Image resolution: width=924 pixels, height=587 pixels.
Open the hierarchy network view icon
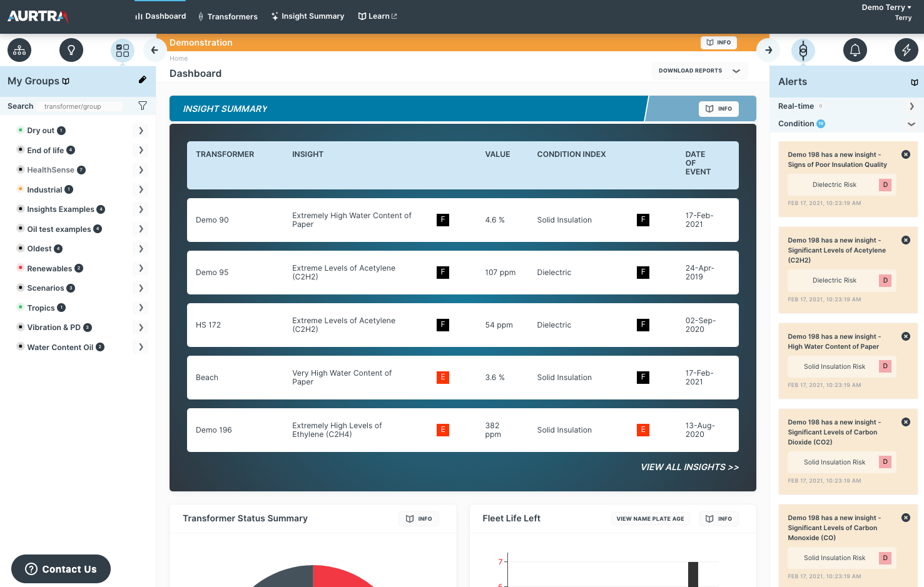coord(19,50)
